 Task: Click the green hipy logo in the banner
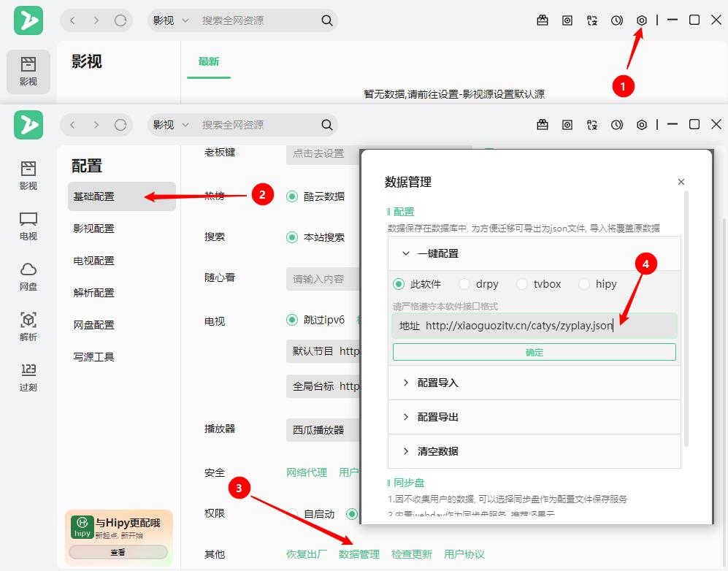82,526
